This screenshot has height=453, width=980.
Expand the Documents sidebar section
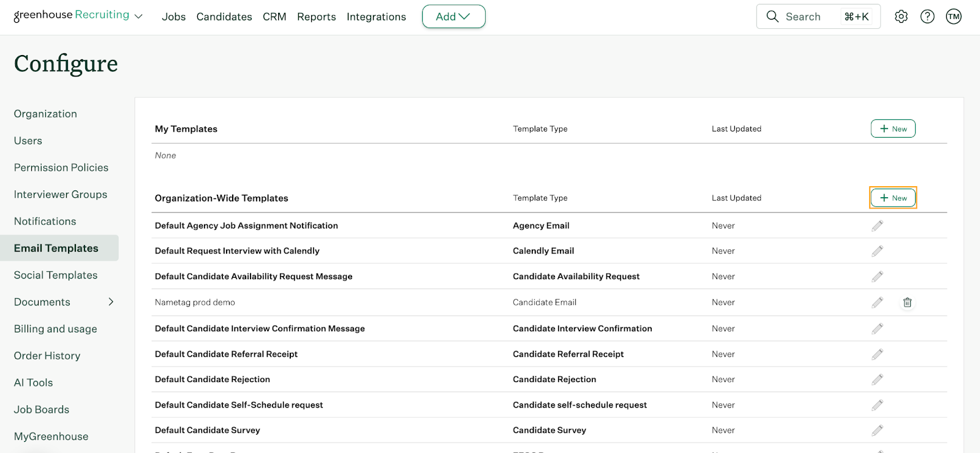click(111, 302)
